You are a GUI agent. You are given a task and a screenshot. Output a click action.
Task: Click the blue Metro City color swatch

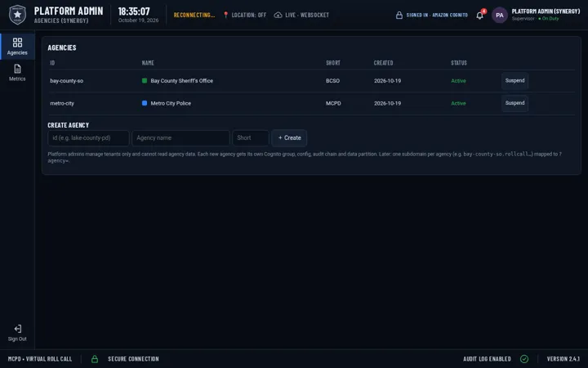(x=145, y=103)
